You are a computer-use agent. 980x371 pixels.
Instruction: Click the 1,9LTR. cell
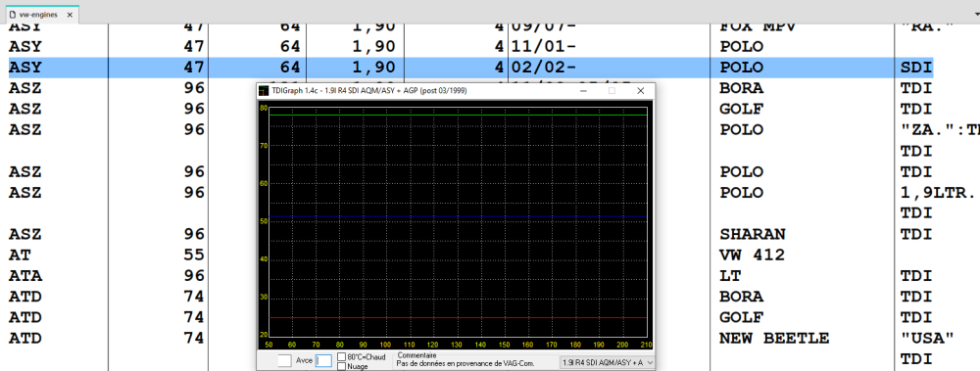coord(938,193)
